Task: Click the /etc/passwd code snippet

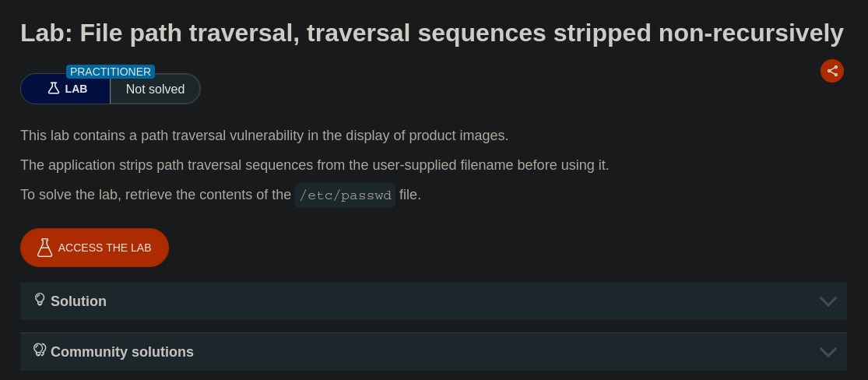Action: click(x=345, y=195)
